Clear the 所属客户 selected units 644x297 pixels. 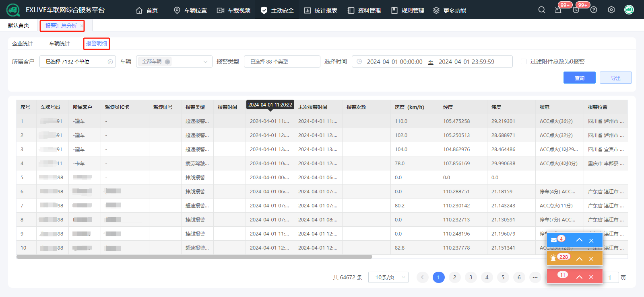click(110, 61)
